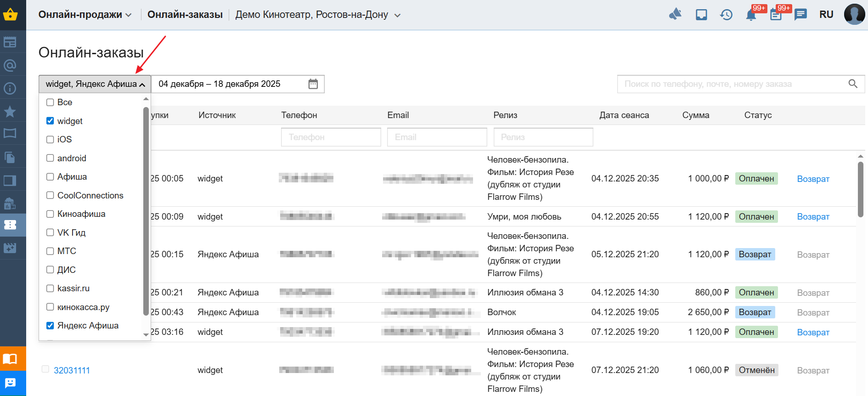Click the Телефон filter input field
Viewport: 868px width, 396px height.
click(331, 137)
